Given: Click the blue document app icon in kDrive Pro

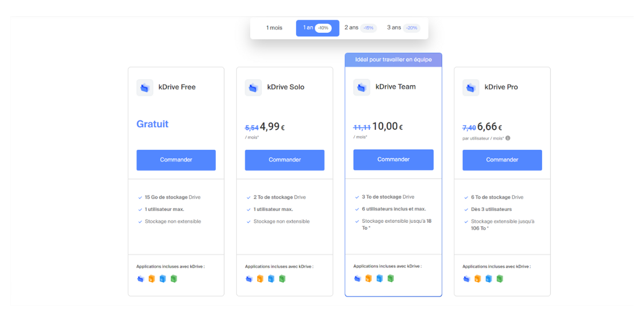Looking at the screenshot, I should click(x=488, y=279).
